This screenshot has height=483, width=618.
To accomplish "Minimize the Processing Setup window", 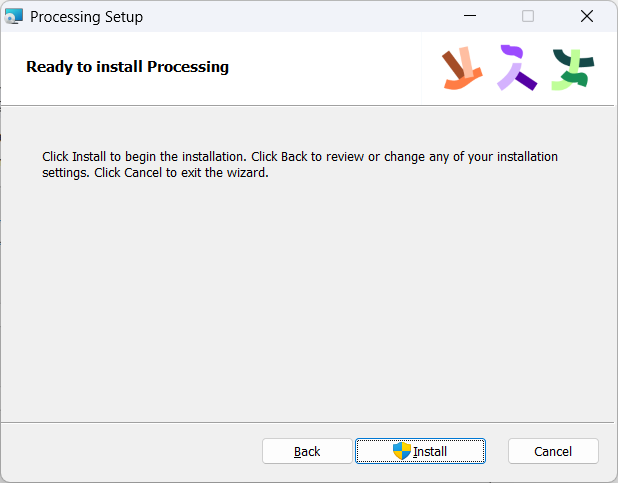I will [470, 17].
